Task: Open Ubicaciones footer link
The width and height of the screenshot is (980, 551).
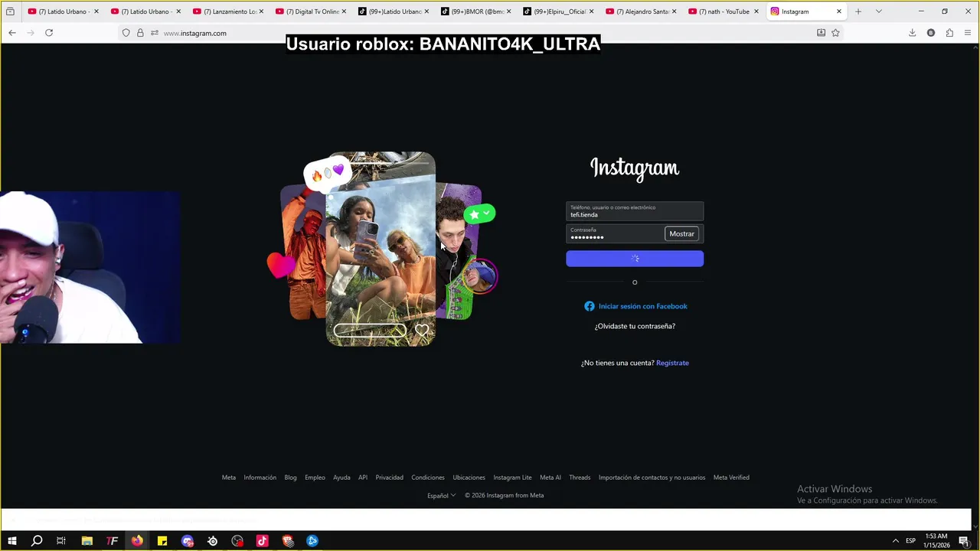Action: point(469,478)
